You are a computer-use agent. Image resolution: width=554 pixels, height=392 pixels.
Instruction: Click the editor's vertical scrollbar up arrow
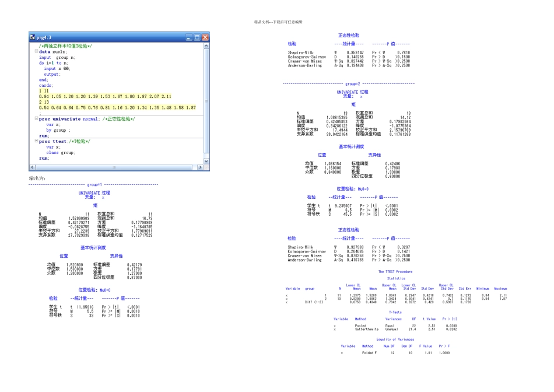coord(206,46)
